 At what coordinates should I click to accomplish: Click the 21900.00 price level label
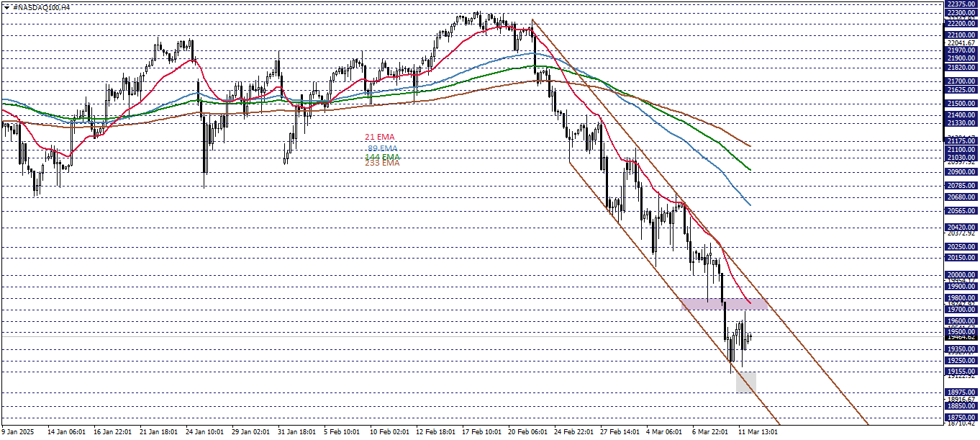tap(961, 58)
